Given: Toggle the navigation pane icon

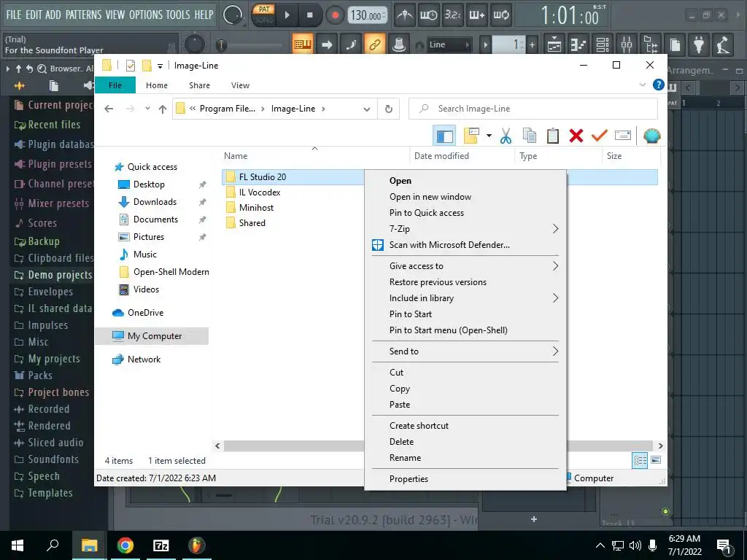Looking at the screenshot, I should [x=444, y=136].
